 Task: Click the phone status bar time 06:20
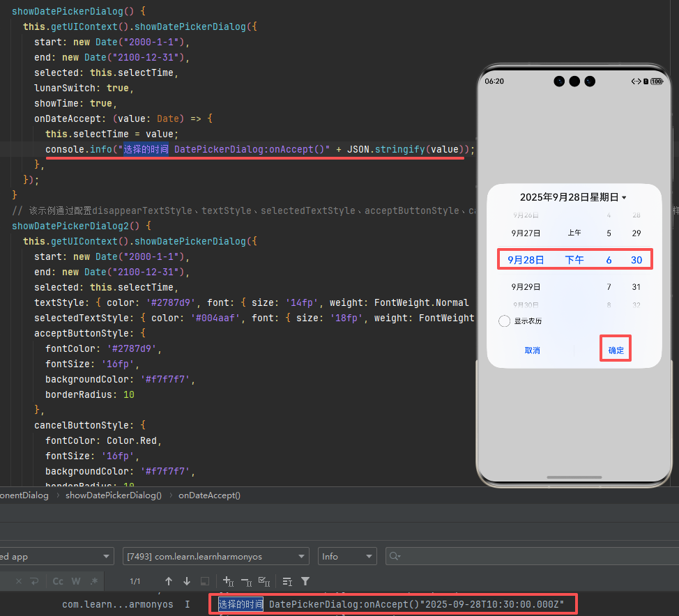coord(494,82)
